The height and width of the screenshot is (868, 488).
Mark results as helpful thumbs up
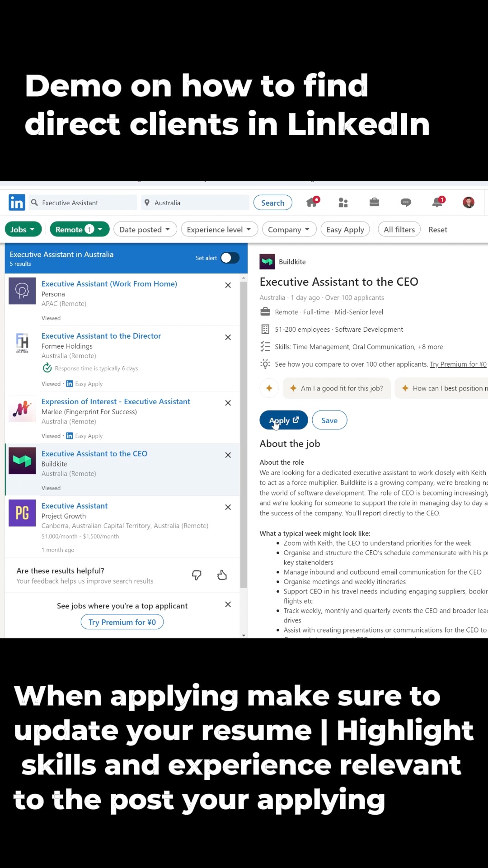[x=222, y=575]
